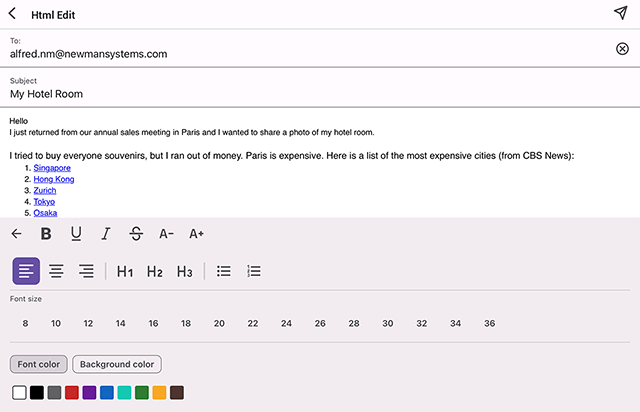Switch to the Background color tab
The width and height of the screenshot is (640, 412).
click(117, 364)
